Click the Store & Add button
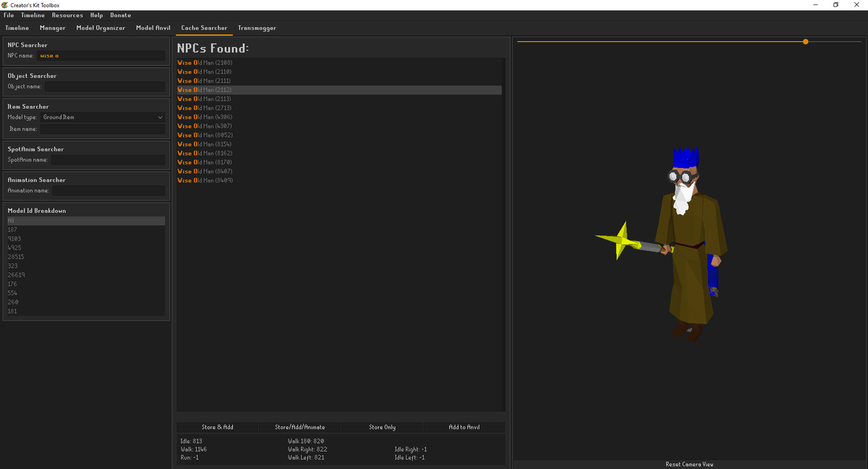This screenshot has height=469, width=868. (218, 427)
